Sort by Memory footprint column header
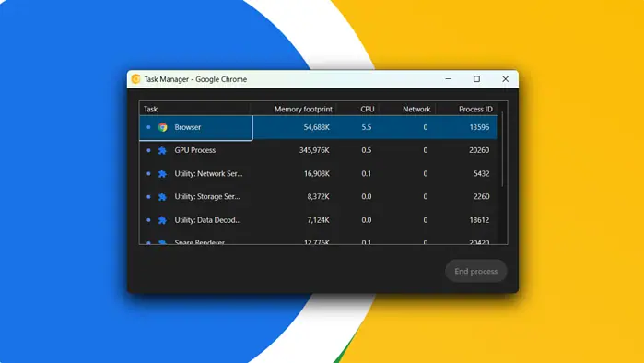The height and width of the screenshot is (363, 644). (303, 110)
